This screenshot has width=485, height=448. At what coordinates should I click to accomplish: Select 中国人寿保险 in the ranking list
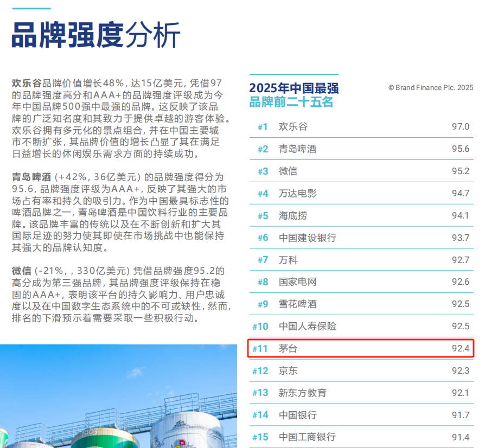click(x=308, y=326)
